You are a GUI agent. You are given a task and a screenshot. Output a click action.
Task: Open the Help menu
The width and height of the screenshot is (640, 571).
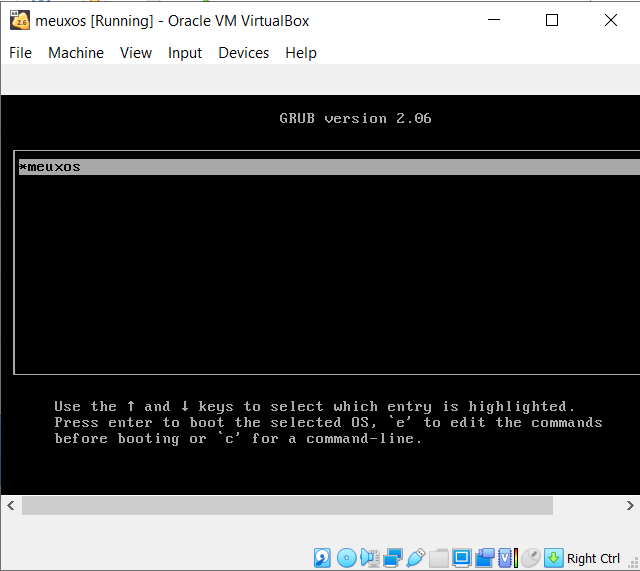301,53
